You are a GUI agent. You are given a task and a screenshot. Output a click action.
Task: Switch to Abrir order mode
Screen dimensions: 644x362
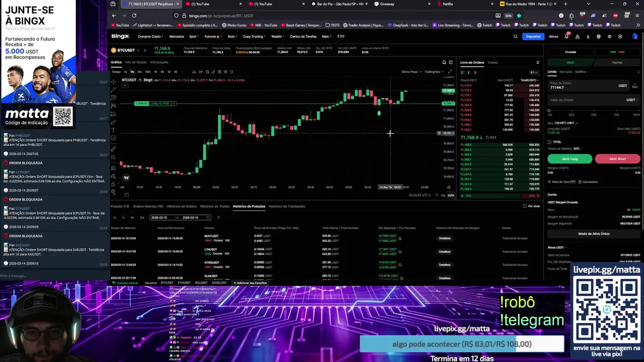click(571, 62)
